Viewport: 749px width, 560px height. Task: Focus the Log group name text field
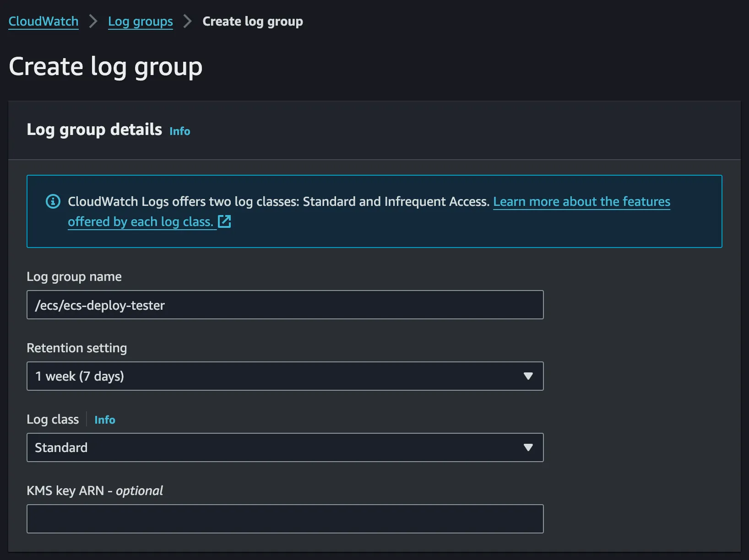pyautogui.click(x=285, y=305)
